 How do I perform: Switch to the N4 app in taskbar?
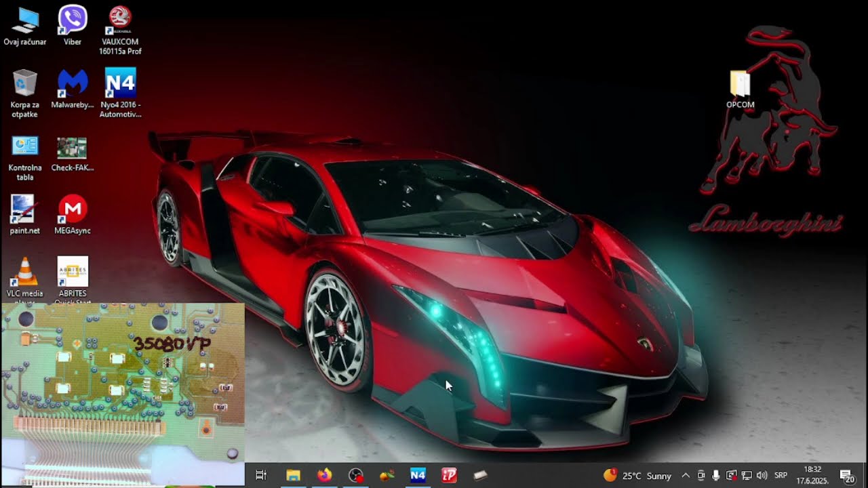click(x=418, y=476)
